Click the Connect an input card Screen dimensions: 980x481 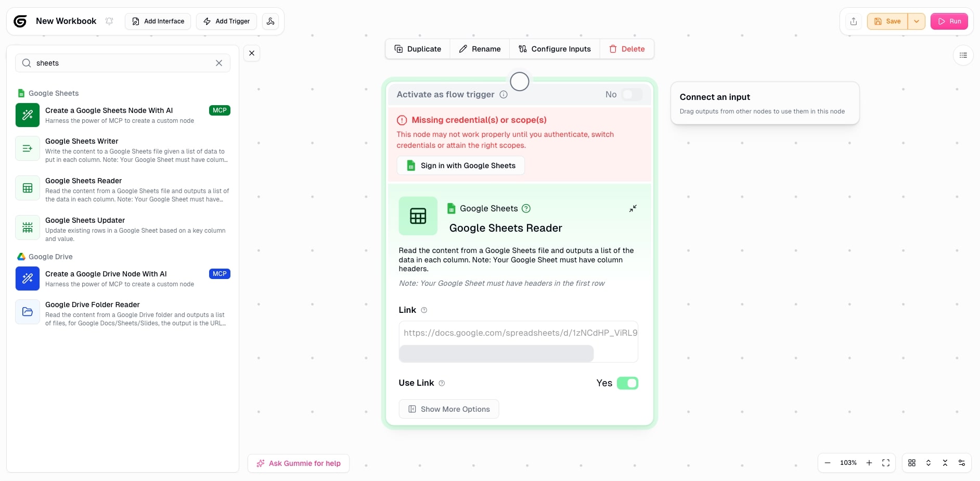point(765,103)
